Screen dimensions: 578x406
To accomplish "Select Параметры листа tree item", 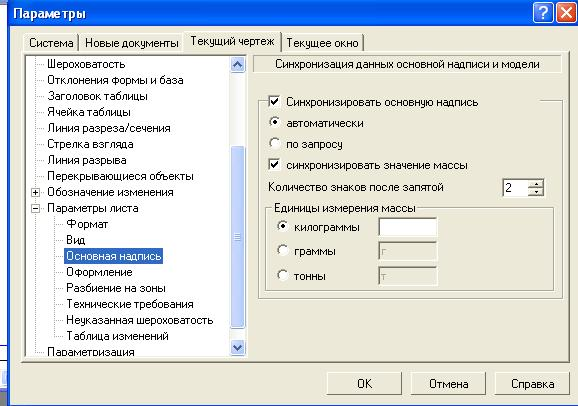I will (x=93, y=208).
